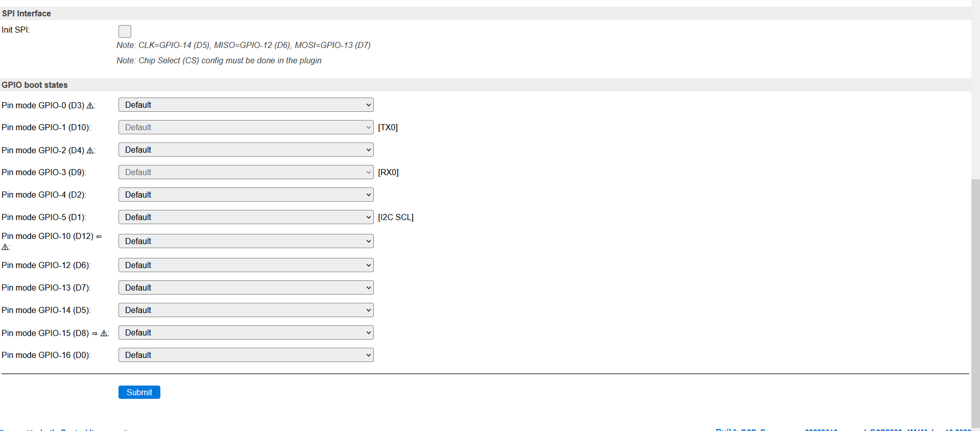
Task: Click the warning icon beside GPIO-2 (D4)
Action: (x=90, y=151)
